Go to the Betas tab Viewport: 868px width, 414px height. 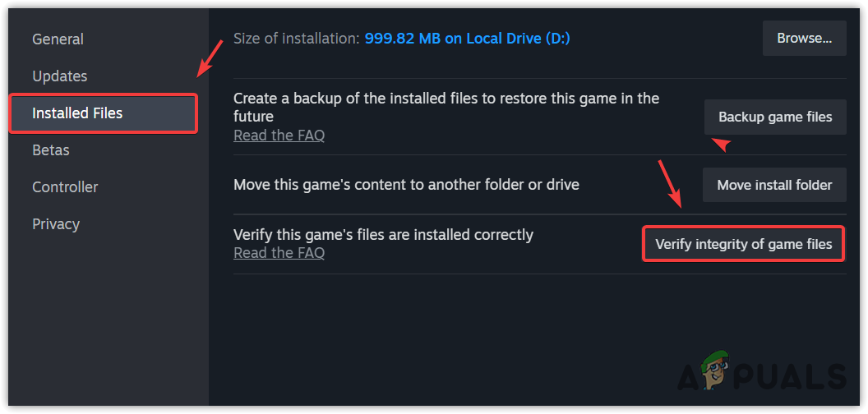pyautogui.click(x=50, y=150)
